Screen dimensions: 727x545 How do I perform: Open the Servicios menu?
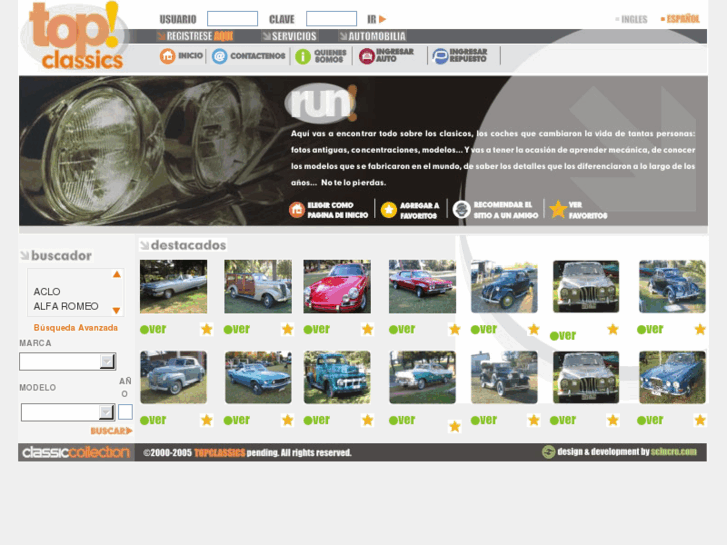(289, 36)
